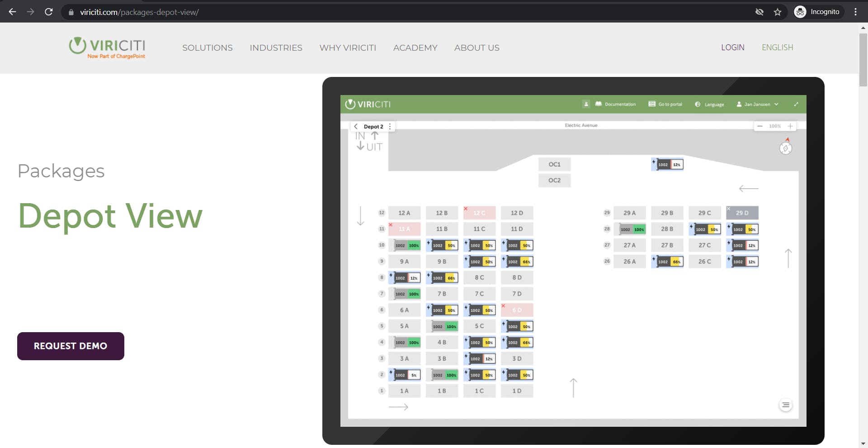Click the Depot 2 back chevron
The image size is (868, 448).
(x=356, y=126)
